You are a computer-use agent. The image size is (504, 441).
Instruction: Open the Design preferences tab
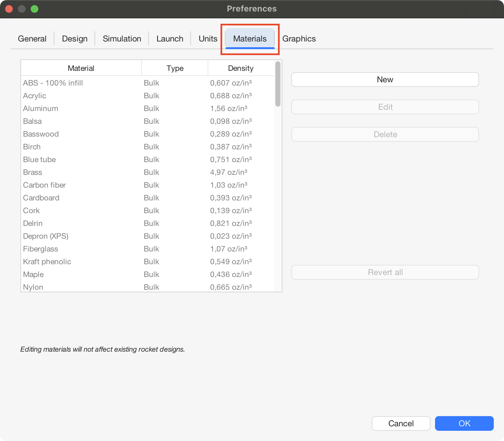[x=75, y=39]
